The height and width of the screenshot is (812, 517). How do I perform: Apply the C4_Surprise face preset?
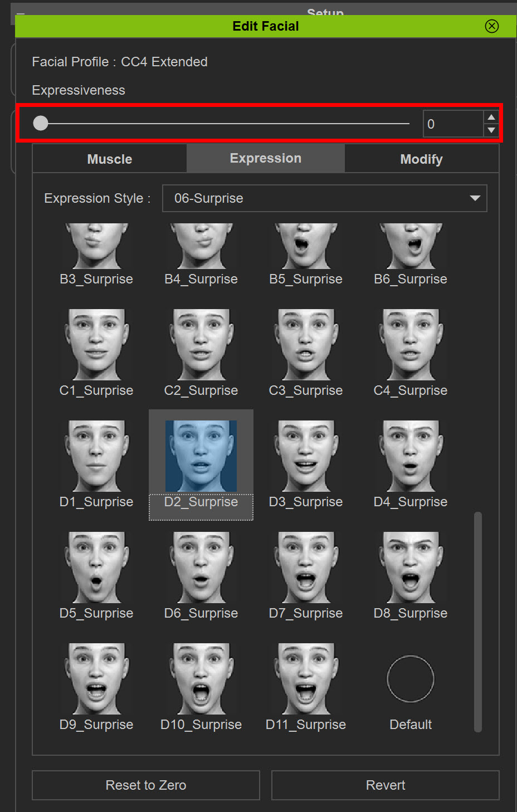[411, 345]
